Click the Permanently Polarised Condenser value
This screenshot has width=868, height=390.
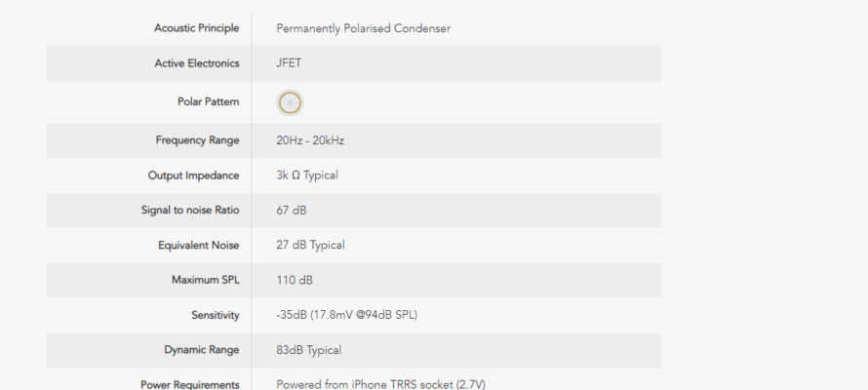[x=363, y=29]
